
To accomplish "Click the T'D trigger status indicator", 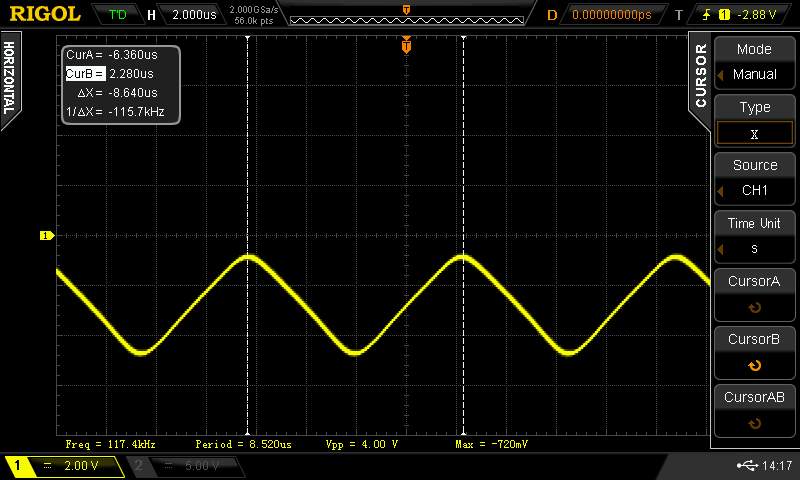I will click(x=118, y=15).
